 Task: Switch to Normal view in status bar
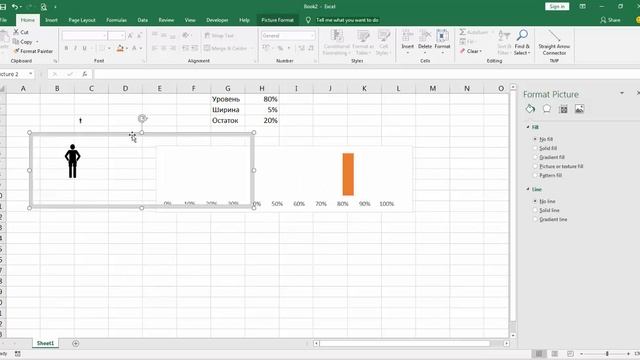(x=539, y=353)
